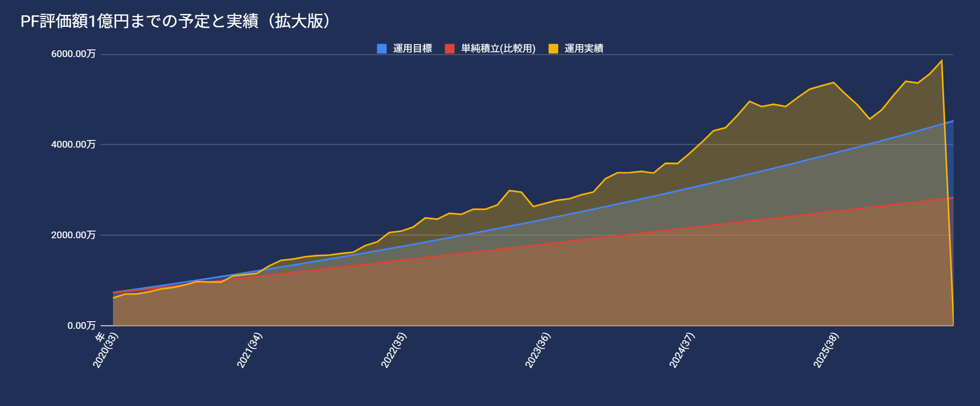Click the yellow 運用実績 legend swatch

point(553,48)
